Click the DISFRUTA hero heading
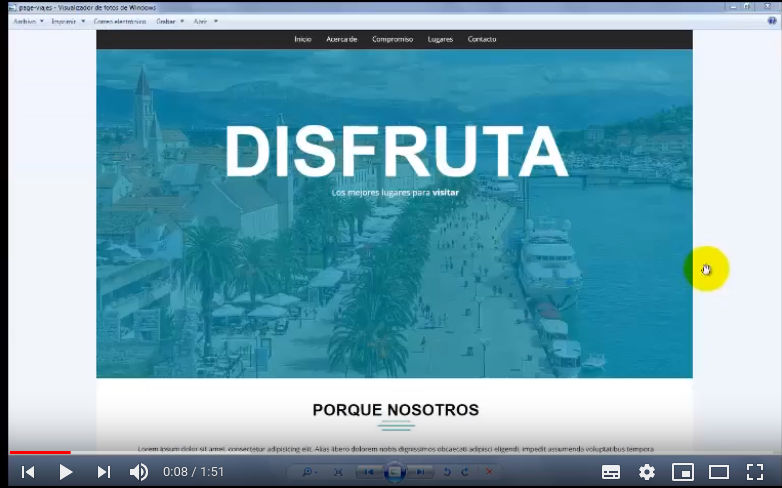This screenshot has width=782, height=488. click(396, 151)
